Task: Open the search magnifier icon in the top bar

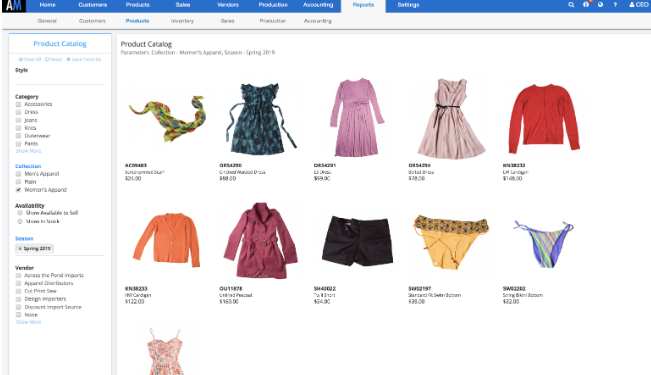Action: 571,5
